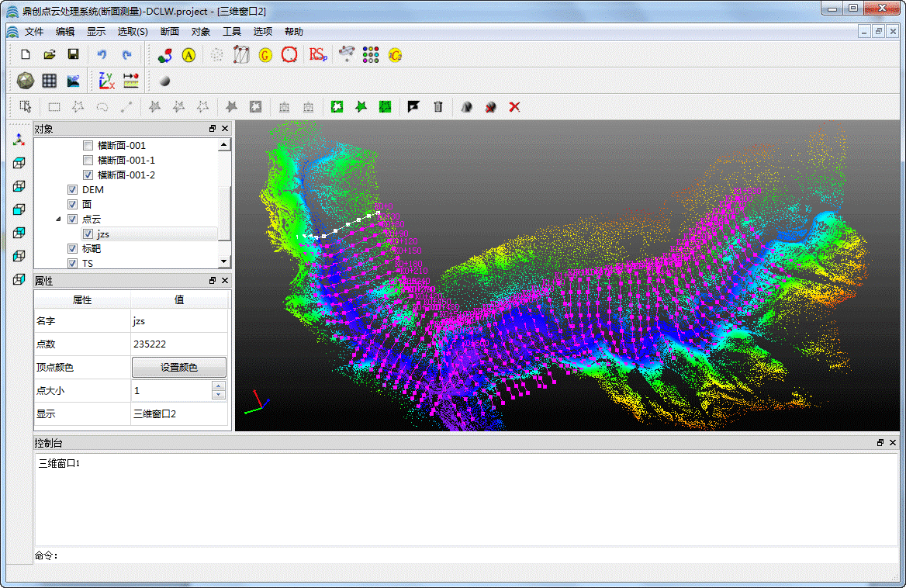
Task: Uncheck the DEM layer checkbox
Action: [x=72, y=190]
